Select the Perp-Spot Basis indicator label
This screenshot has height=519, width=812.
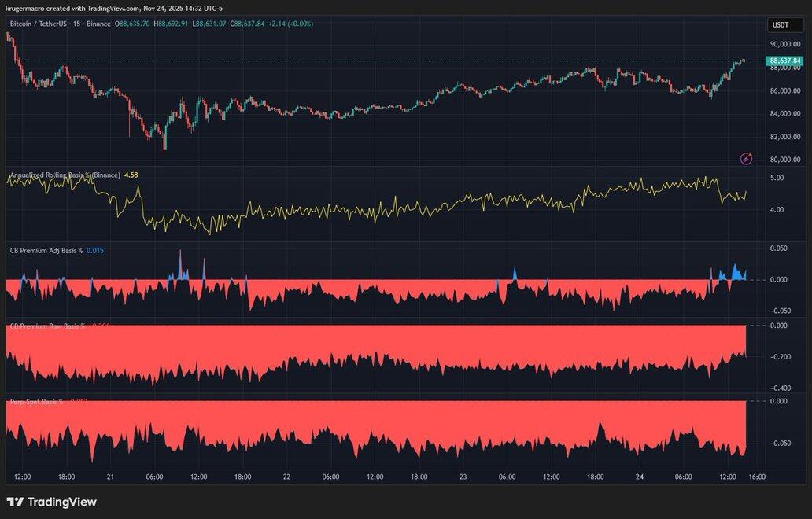pos(36,402)
